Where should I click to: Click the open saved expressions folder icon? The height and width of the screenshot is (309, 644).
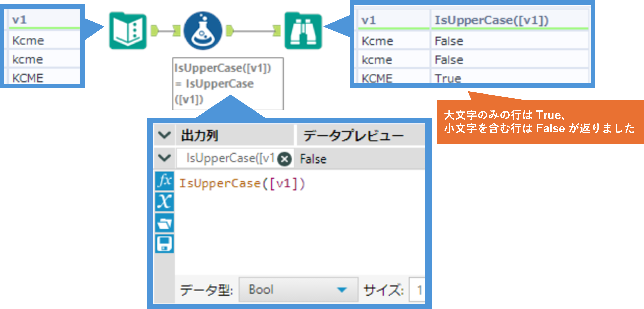[x=164, y=223]
